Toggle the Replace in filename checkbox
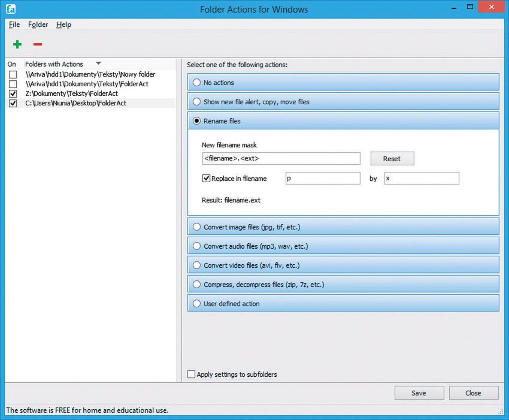The image size is (509, 420). (x=206, y=179)
